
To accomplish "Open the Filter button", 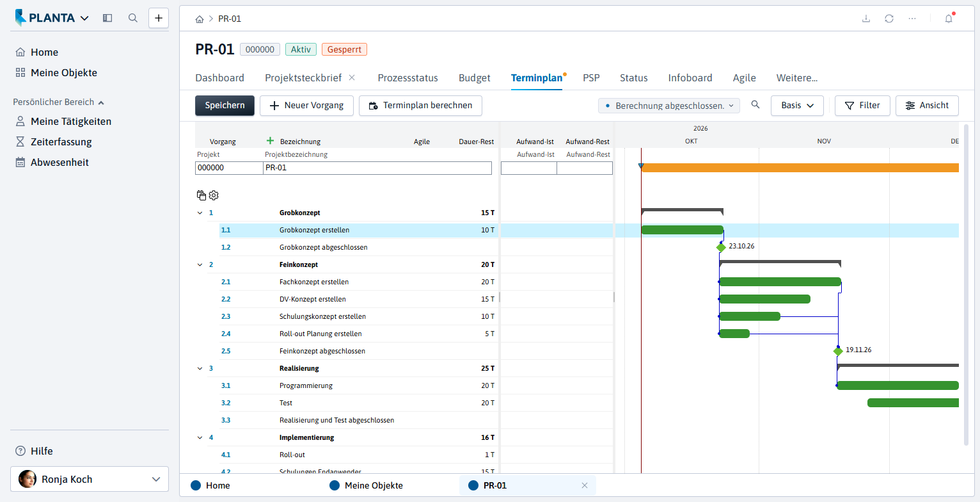I will point(862,106).
